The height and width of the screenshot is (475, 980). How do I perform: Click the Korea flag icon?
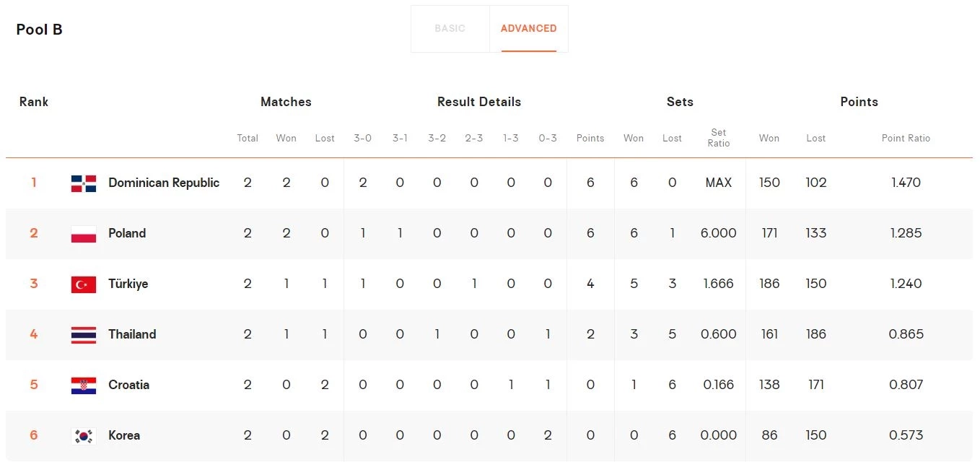pos(84,436)
